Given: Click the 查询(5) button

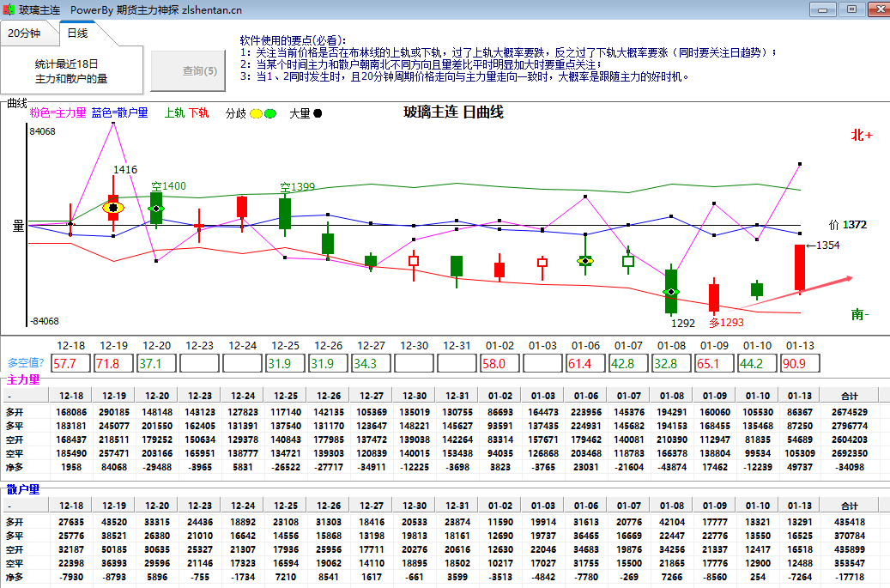Looking at the screenshot, I should tap(189, 71).
